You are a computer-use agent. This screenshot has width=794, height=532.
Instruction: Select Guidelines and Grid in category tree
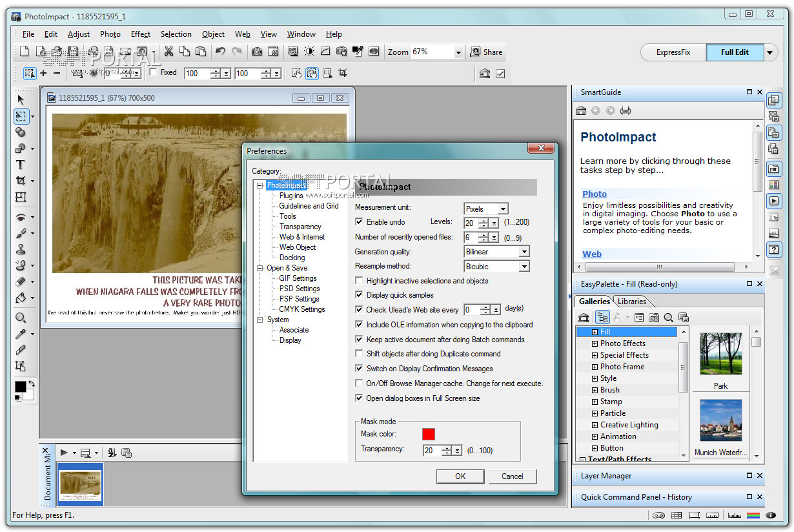pos(309,206)
